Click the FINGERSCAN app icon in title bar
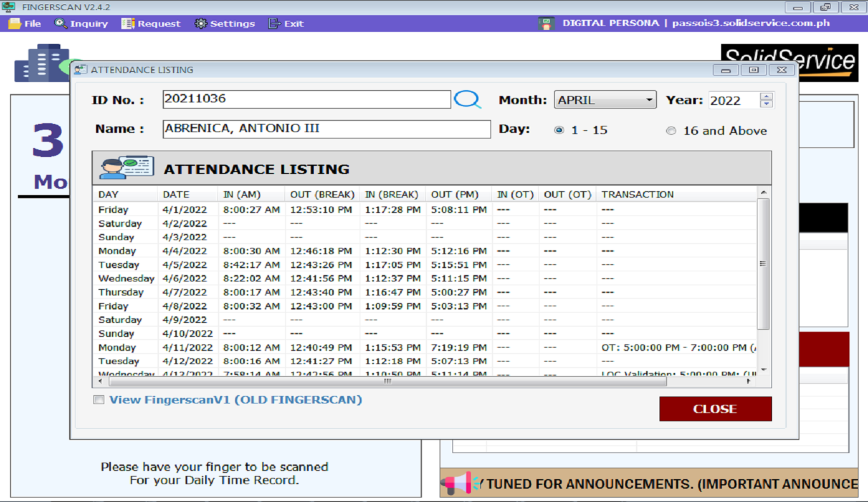 8,7
